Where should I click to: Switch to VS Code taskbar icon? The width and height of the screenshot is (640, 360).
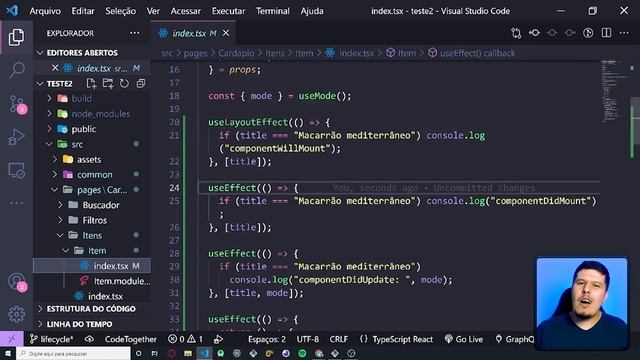204,353
